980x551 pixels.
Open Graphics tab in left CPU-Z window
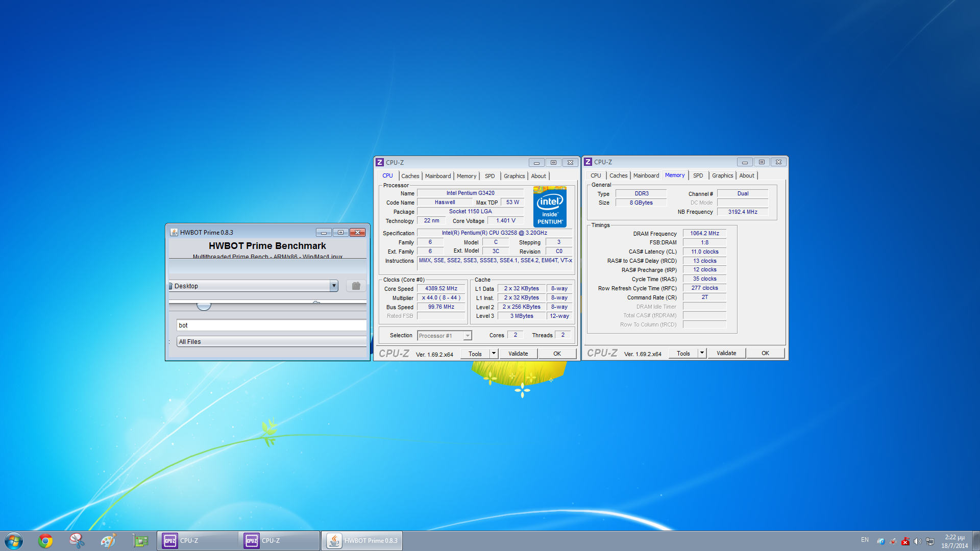[514, 176]
